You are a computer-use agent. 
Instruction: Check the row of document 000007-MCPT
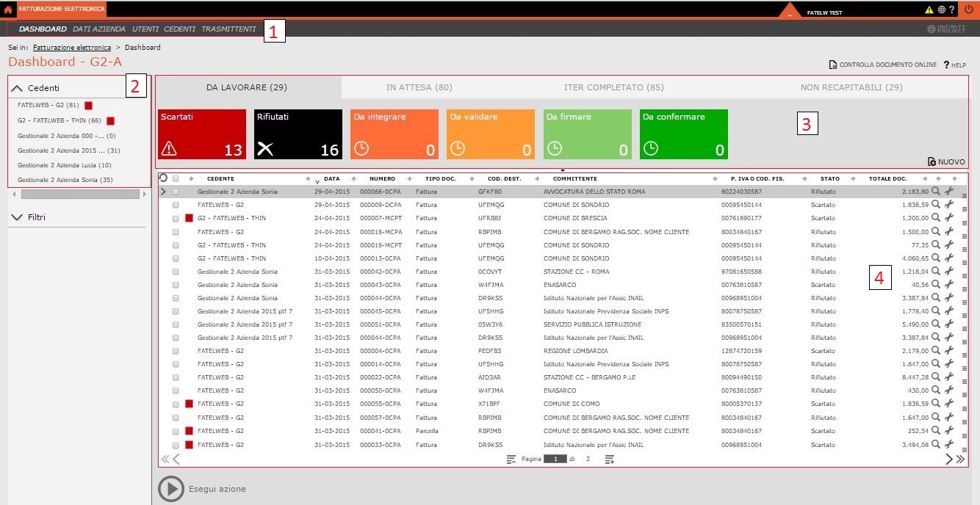click(x=176, y=219)
